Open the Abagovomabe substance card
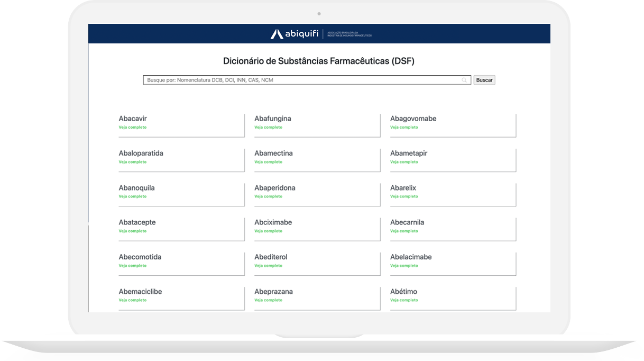644x361 pixels. tap(413, 119)
